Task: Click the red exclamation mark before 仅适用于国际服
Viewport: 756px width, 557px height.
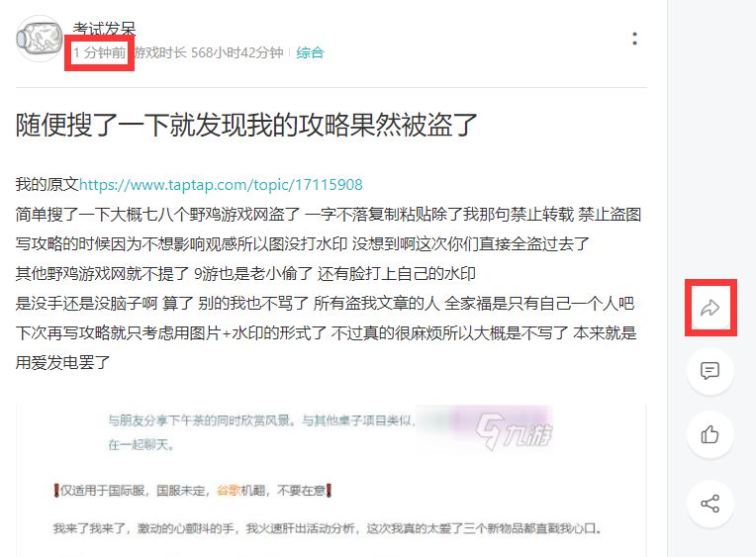Action: tap(56, 491)
